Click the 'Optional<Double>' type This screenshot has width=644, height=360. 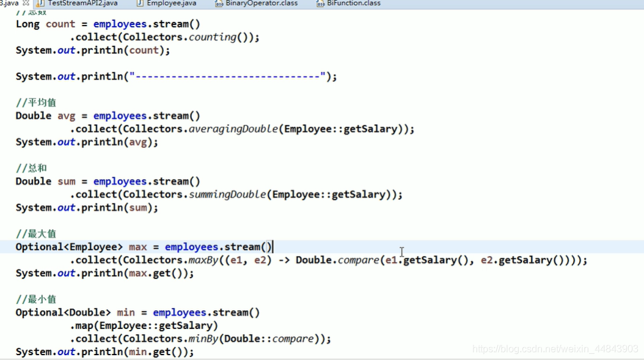point(64,313)
